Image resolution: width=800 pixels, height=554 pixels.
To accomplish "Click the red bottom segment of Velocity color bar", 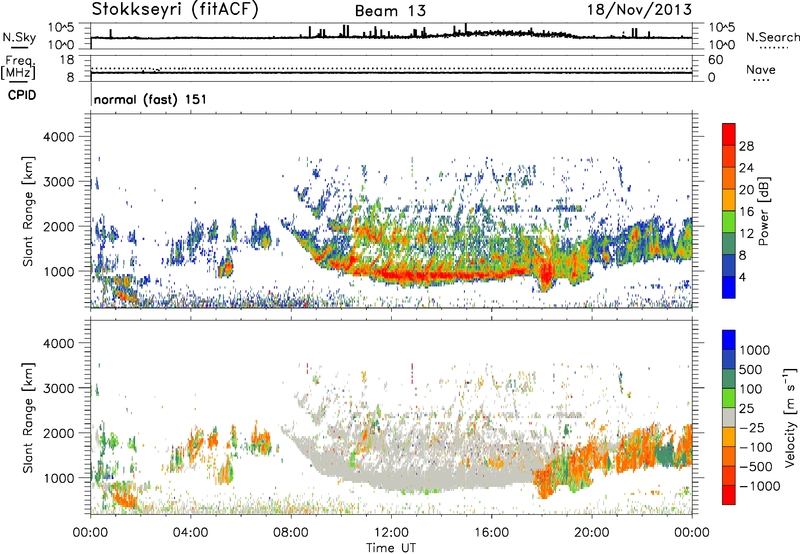I will pos(729,495).
